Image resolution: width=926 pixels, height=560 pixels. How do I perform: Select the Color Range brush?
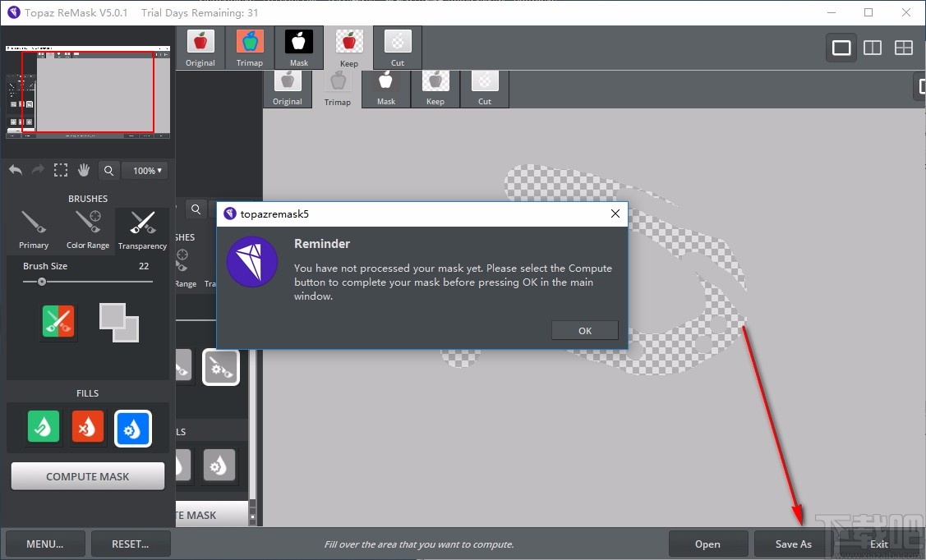[x=88, y=230]
